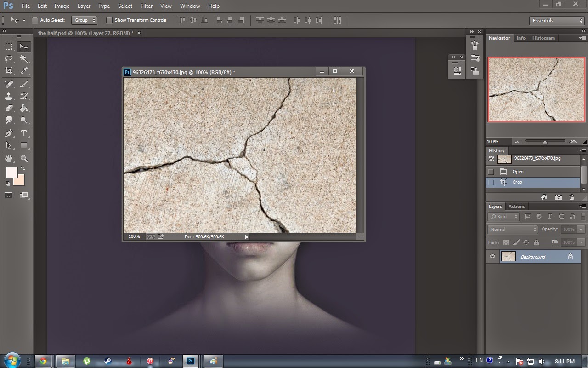Select the Eraser tool
588x368 pixels.
(9, 108)
